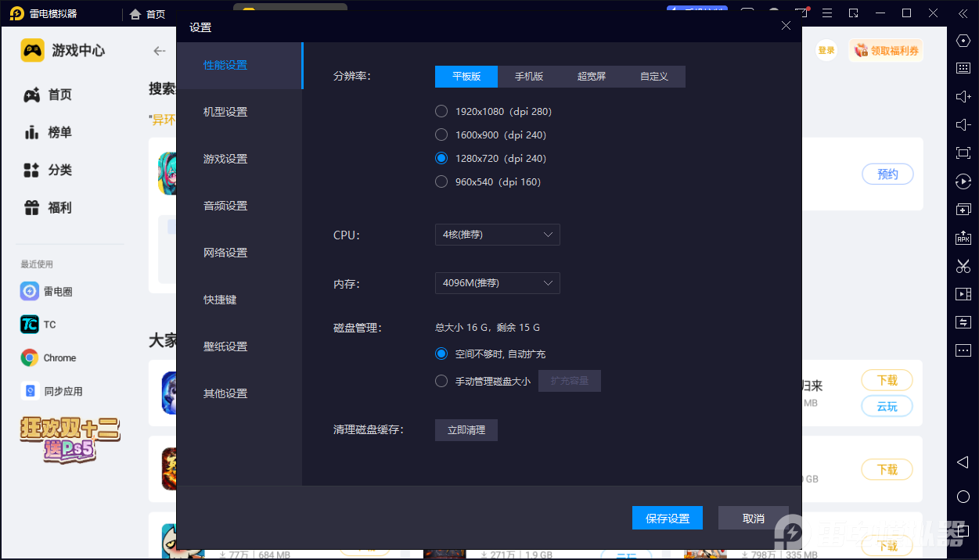This screenshot has height=560, width=979.
Task: Click the 游戏中心 logo icon
Action: pos(32,50)
